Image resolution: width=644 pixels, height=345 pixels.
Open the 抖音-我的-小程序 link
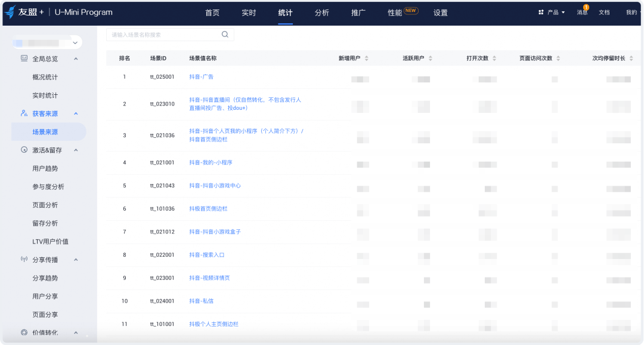210,162
